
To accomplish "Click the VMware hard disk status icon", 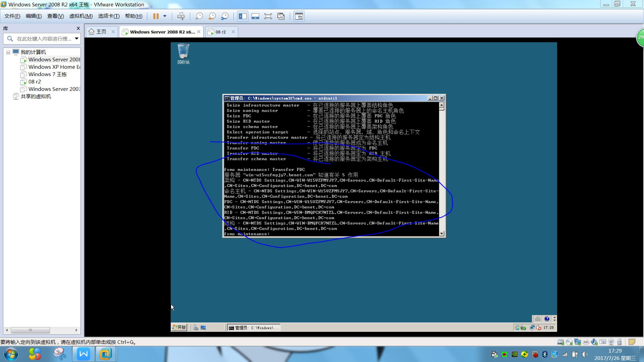I will click(561, 342).
